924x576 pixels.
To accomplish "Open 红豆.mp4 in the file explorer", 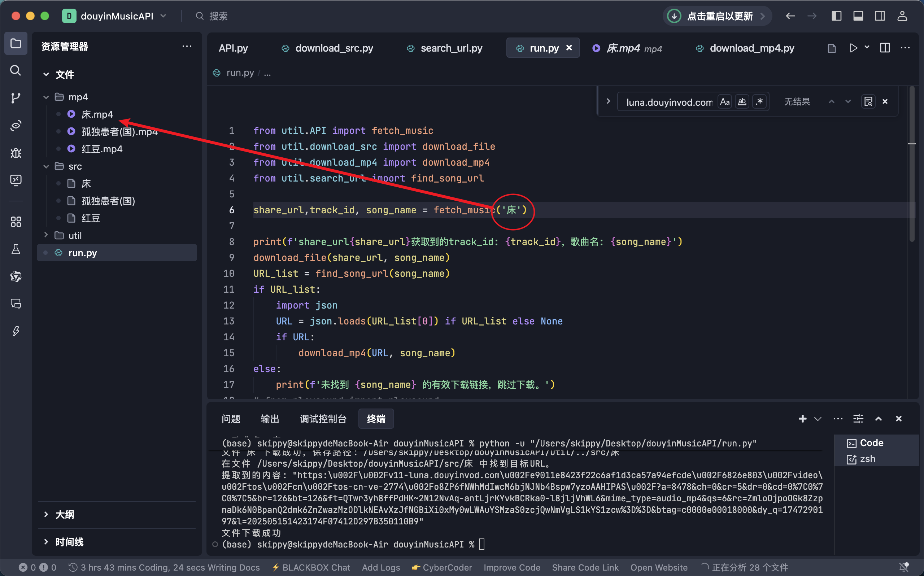I will [x=102, y=149].
